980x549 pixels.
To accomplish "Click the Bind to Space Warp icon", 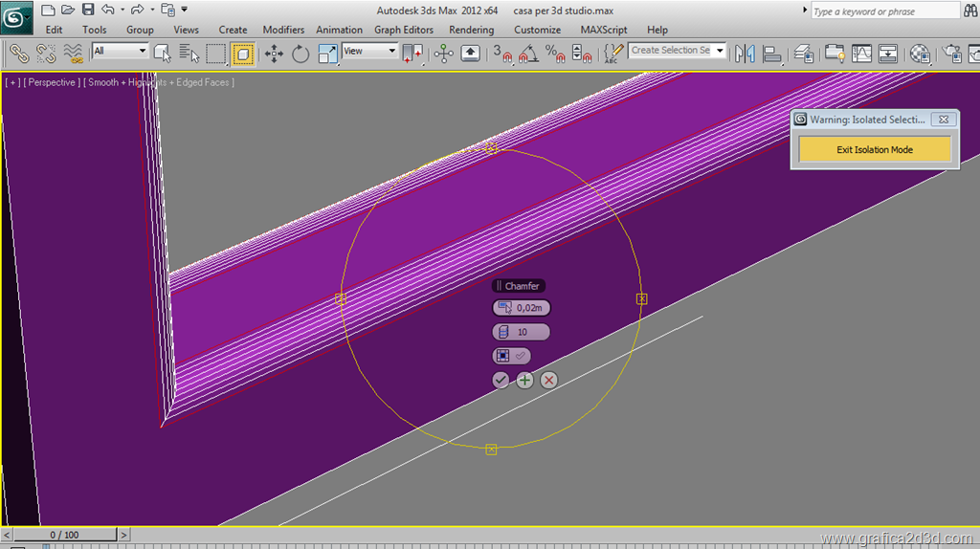I will pyautogui.click(x=73, y=54).
